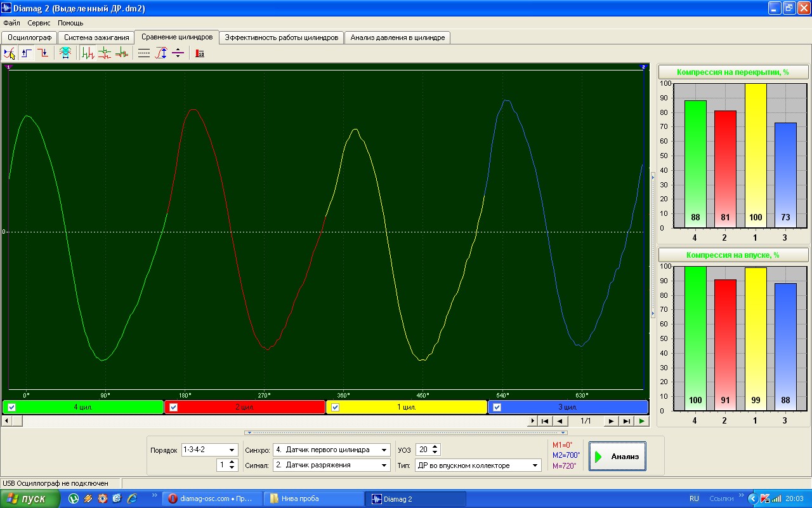This screenshot has height=508, width=812.
Task: Toggle the 2 цил. red checkbox
Action: 173,407
